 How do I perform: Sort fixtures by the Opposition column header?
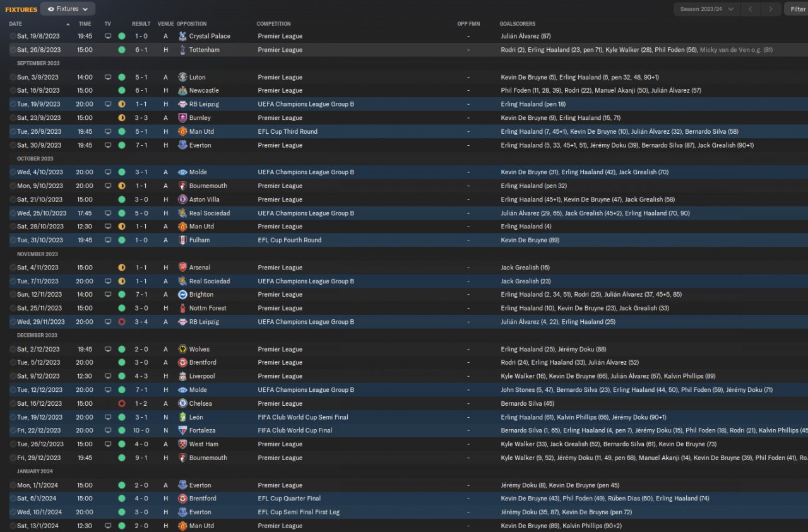(192, 24)
